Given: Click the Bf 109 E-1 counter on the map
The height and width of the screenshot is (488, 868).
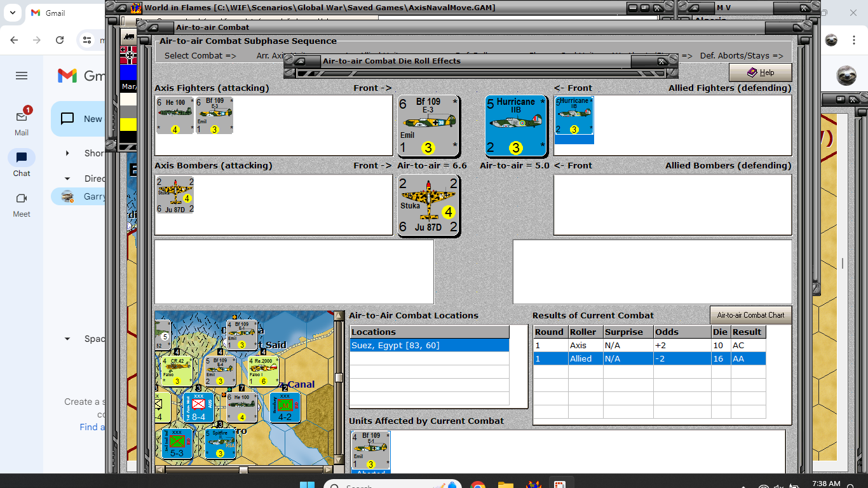Looking at the screenshot, I should (241, 335).
